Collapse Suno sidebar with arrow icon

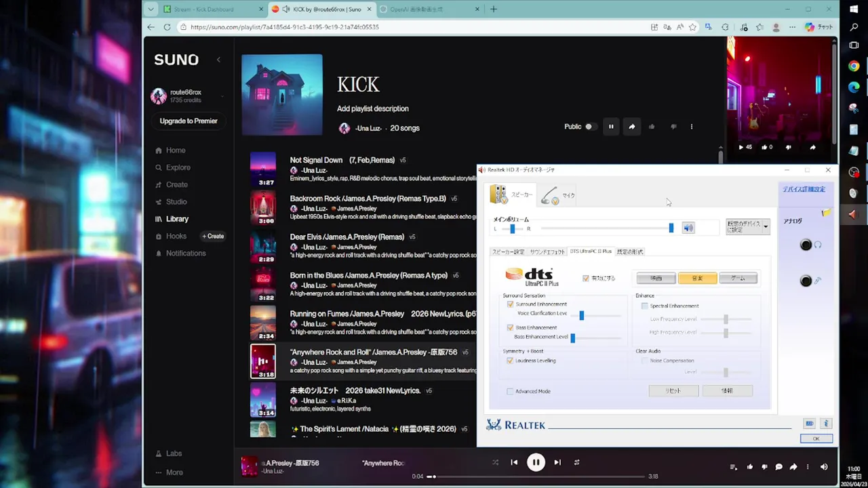[x=218, y=60]
